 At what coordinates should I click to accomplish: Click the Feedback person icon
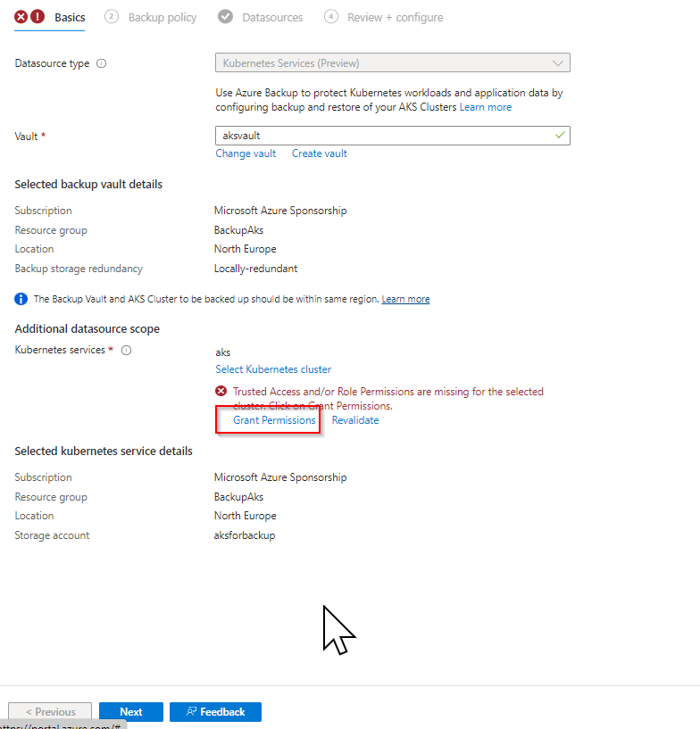(191, 711)
